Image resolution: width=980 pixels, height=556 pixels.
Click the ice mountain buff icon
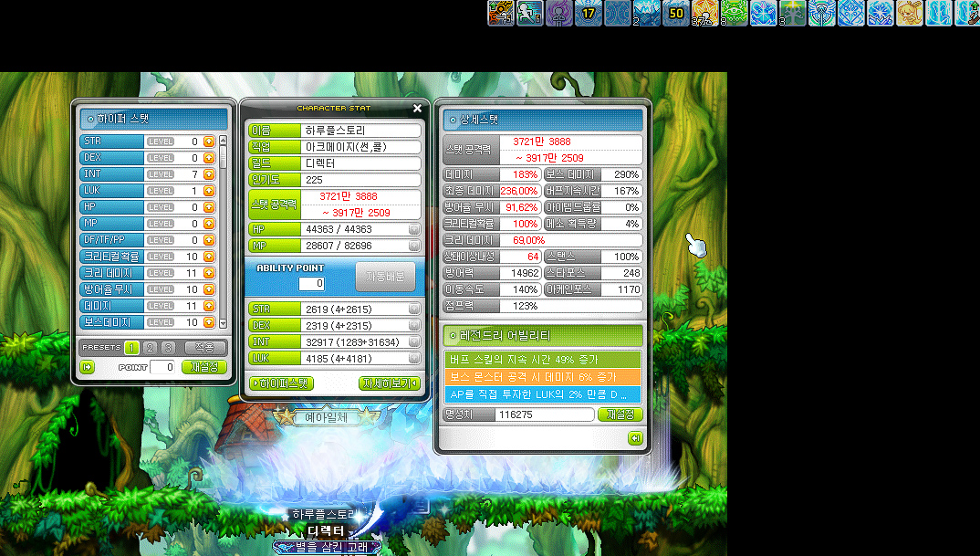tap(646, 13)
